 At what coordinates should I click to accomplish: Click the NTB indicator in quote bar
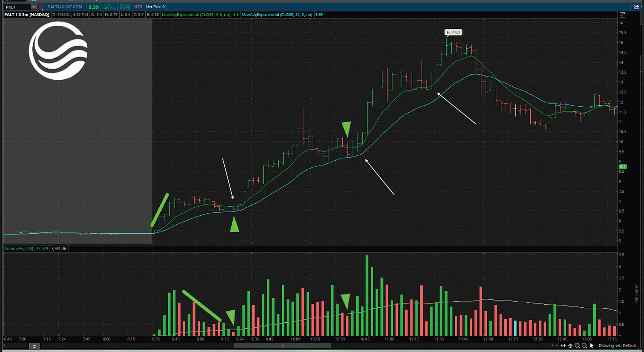[137, 7]
